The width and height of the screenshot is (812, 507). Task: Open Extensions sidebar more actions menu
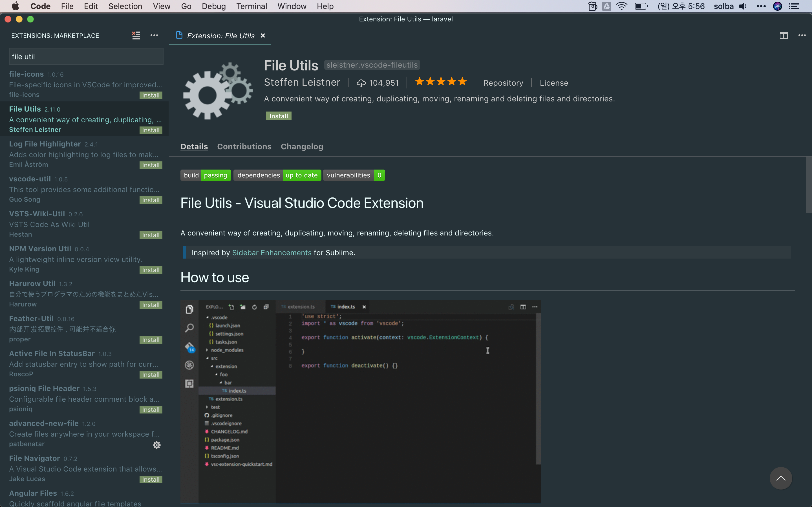[x=154, y=35]
